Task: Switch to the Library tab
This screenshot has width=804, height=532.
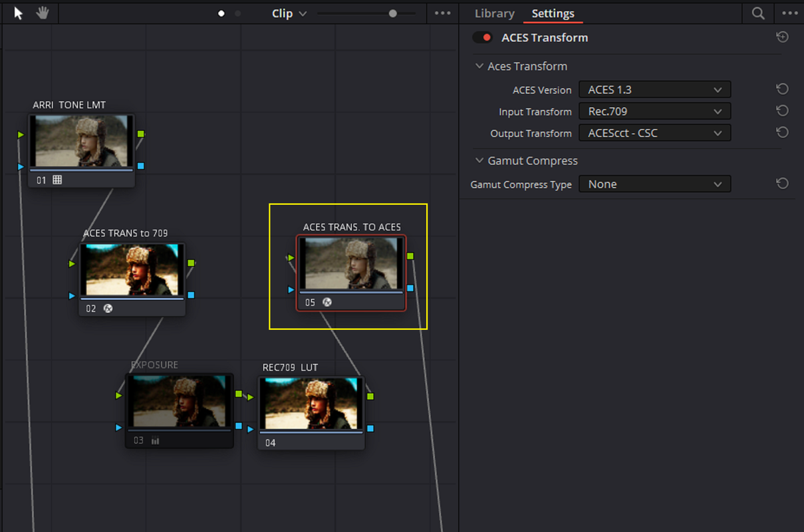Action: (x=494, y=13)
